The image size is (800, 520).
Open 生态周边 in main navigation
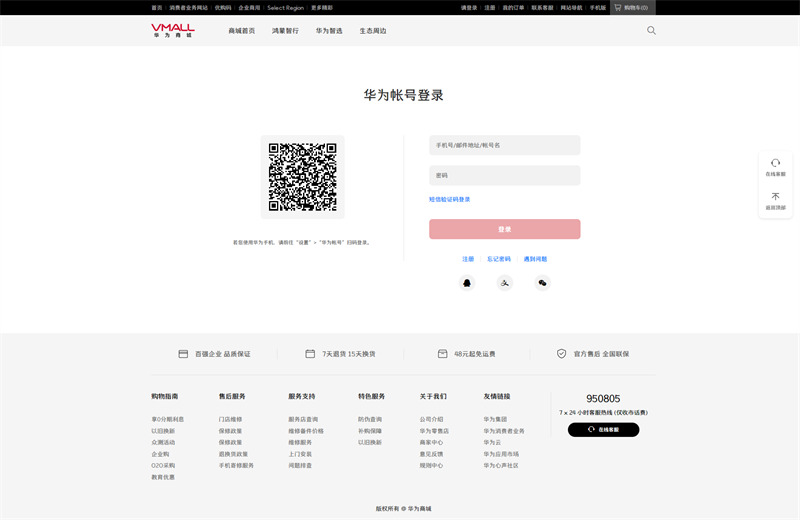pyautogui.click(x=373, y=31)
